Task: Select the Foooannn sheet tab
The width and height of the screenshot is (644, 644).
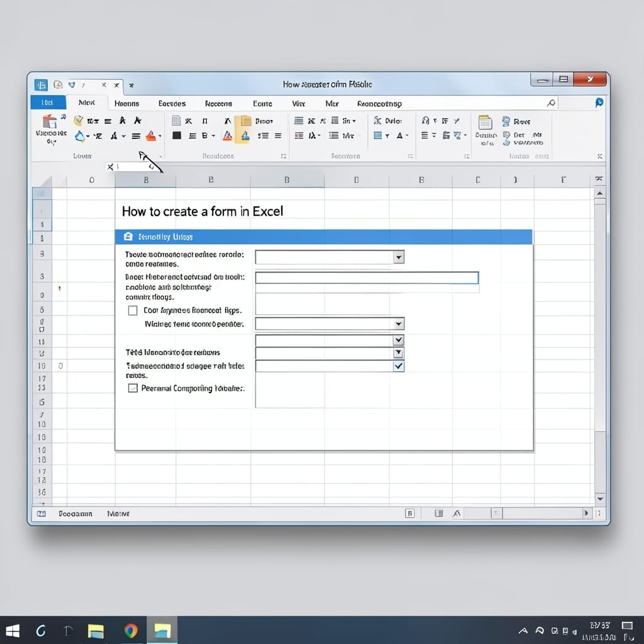Action: (75, 514)
